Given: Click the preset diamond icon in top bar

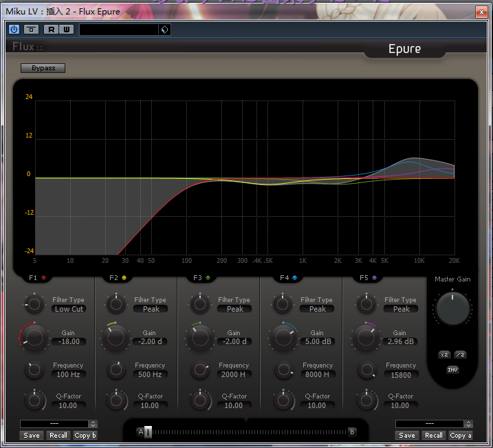Looking at the screenshot, I should [164, 30].
